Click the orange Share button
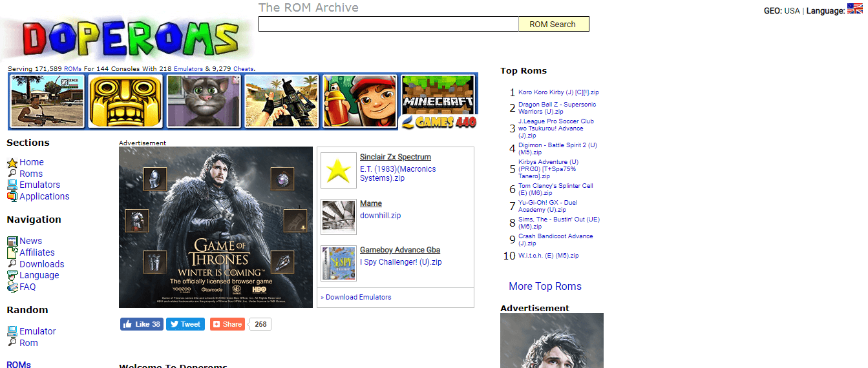Image resolution: width=868 pixels, height=368 pixels. (x=228, y=324)
